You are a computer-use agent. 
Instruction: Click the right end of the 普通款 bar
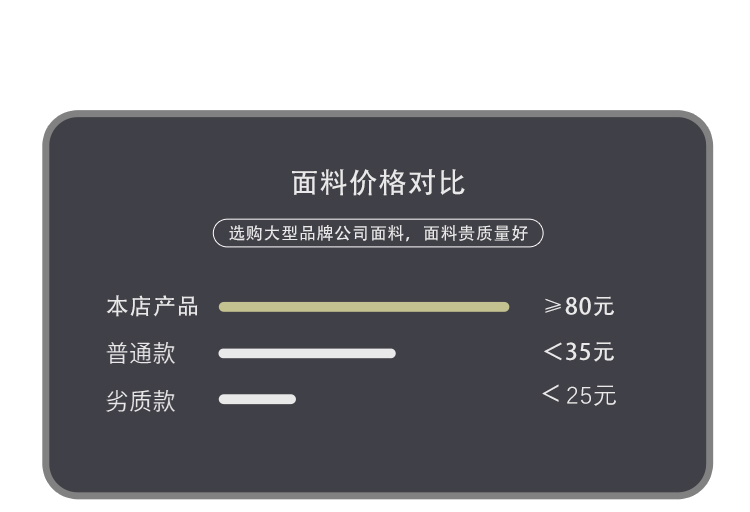[x=390, y=353]
